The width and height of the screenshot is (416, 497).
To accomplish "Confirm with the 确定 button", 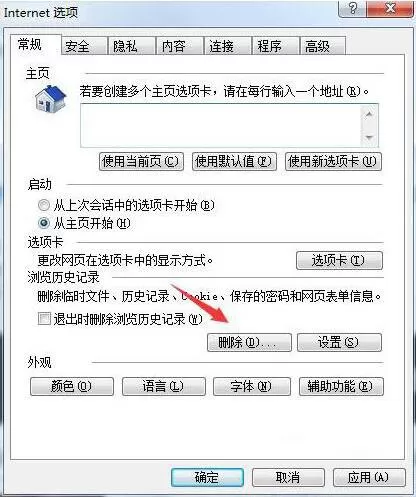I will 207,477.
